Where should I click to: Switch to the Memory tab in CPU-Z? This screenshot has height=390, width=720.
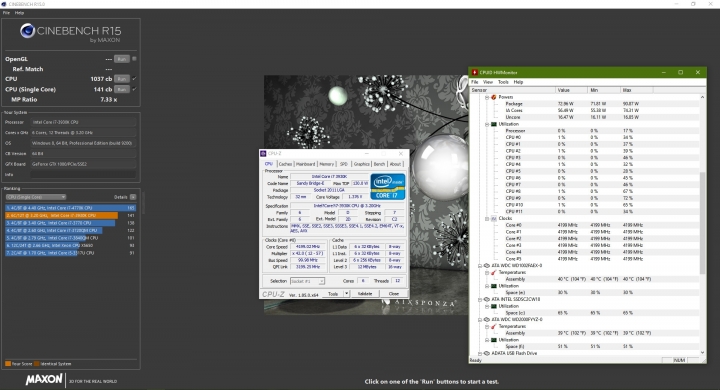[326, 164]
